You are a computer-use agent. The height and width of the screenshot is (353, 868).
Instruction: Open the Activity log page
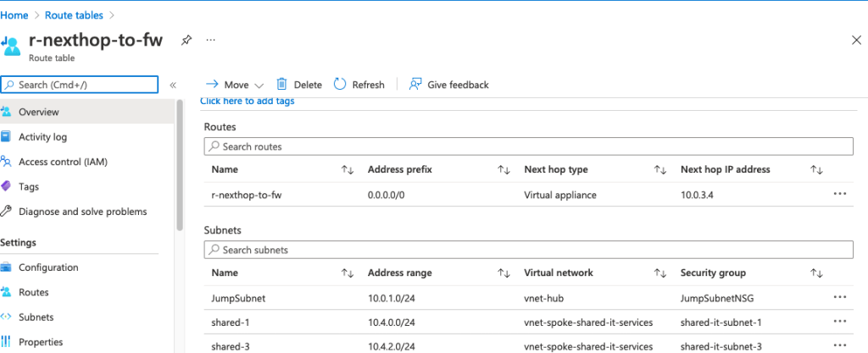(42, 137)
